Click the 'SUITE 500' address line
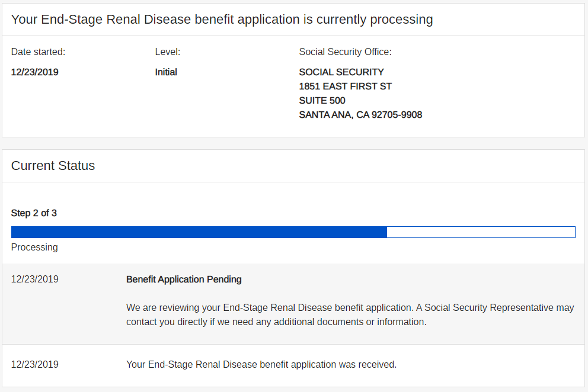The image size is (588, 392). click(322, 101)
